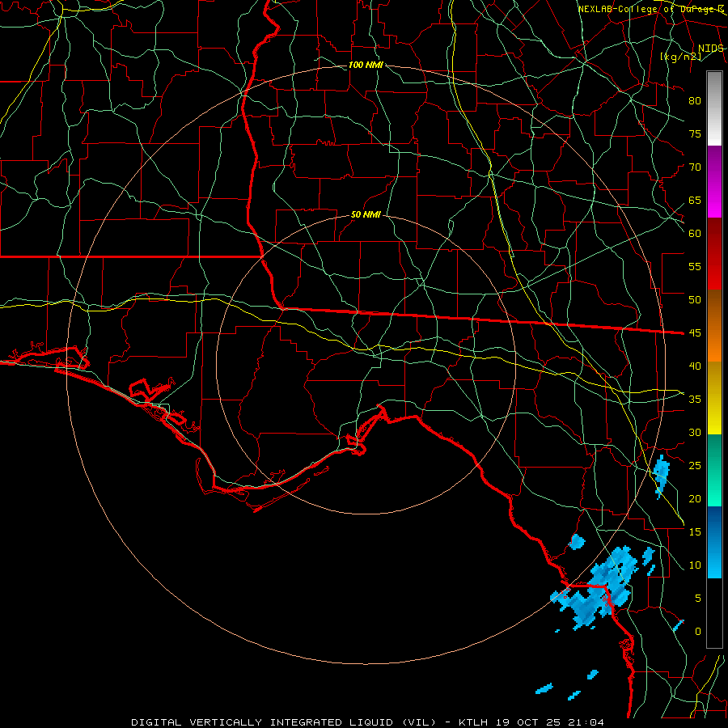Click the gray-white segment of the color scale
Viewport: 728px width, 728px height.
(x=714, y=108)
